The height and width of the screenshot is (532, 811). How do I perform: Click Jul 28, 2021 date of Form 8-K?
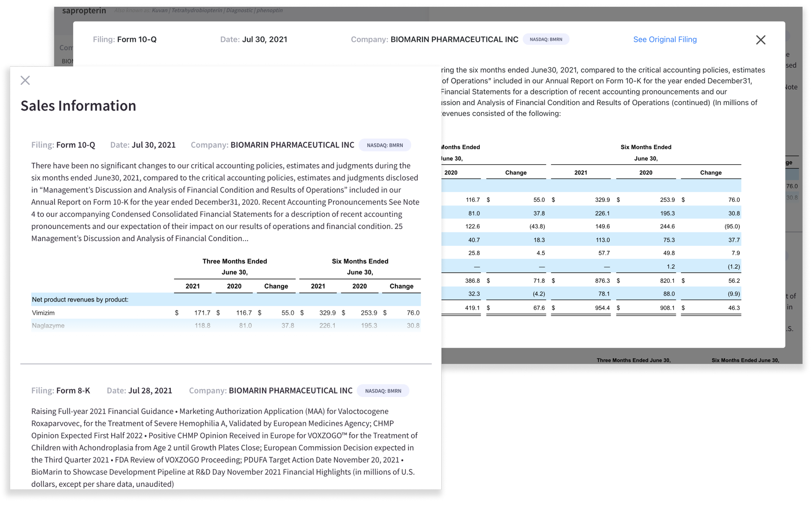(150, 391)
